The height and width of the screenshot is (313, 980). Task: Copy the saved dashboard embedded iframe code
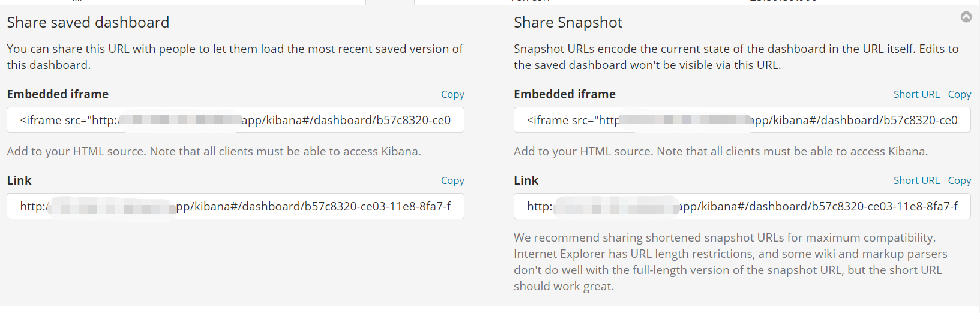pos(452,94)
